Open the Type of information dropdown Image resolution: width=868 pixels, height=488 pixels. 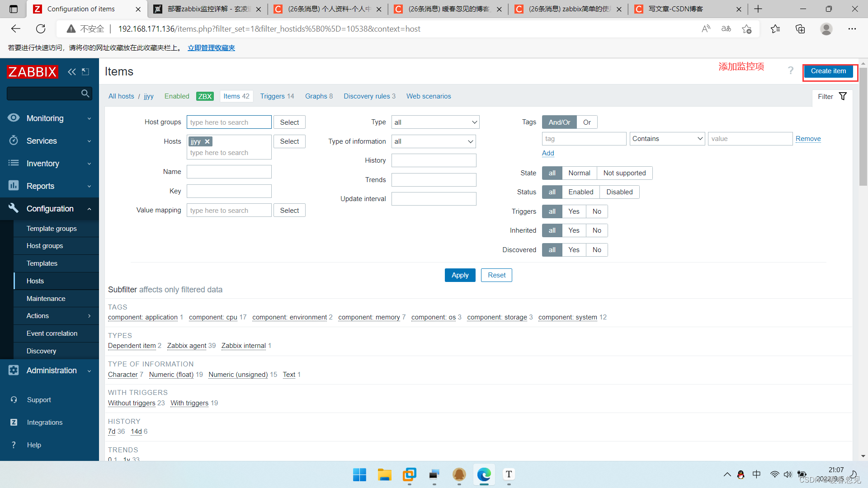click(433, 141)
